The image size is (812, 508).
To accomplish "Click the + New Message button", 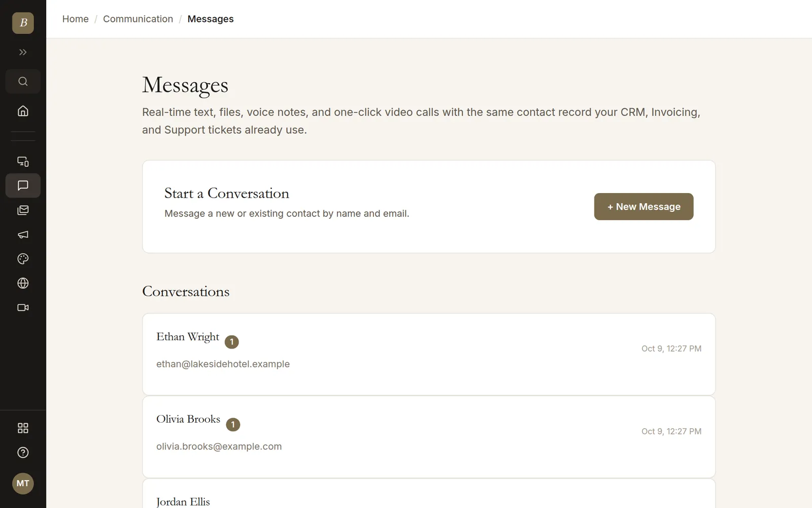I will (x=644, y=207).
